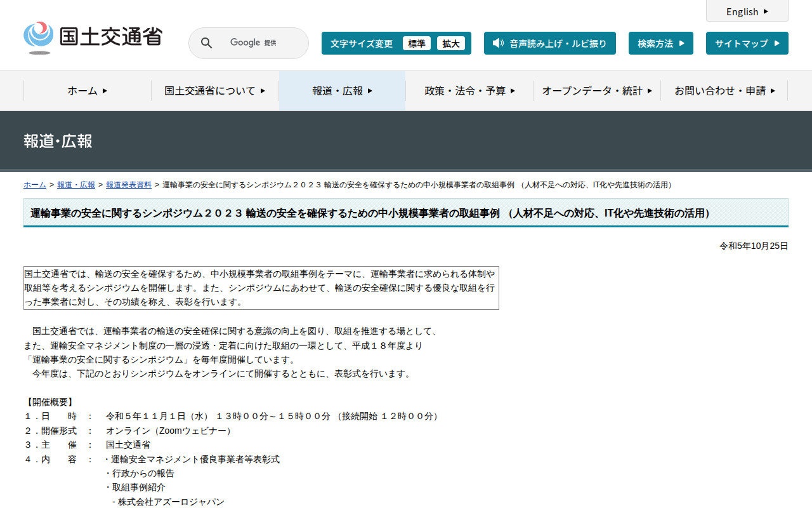Viewport: 812px width, 508px height.
Task: Open the 国土交通省について menu
Action: tap(215, 91)
